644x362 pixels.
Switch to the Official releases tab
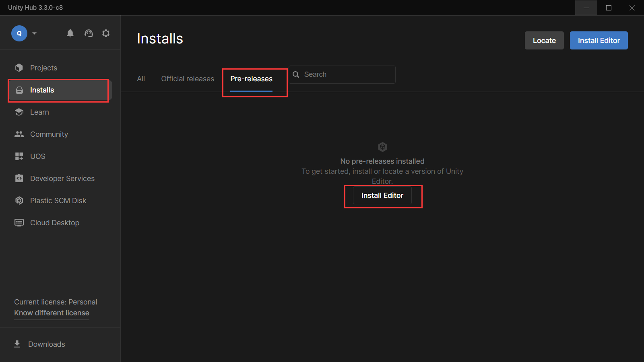(188, 79)
